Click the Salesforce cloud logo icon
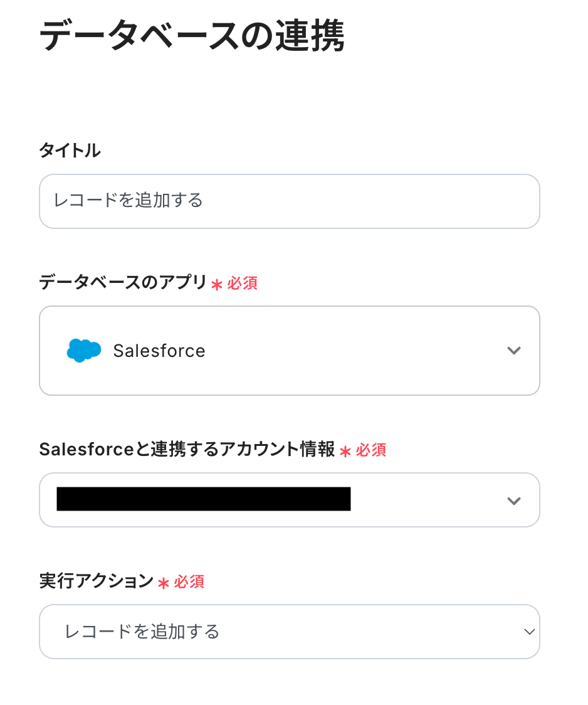588x705 pixels. [x=84, y=350]
